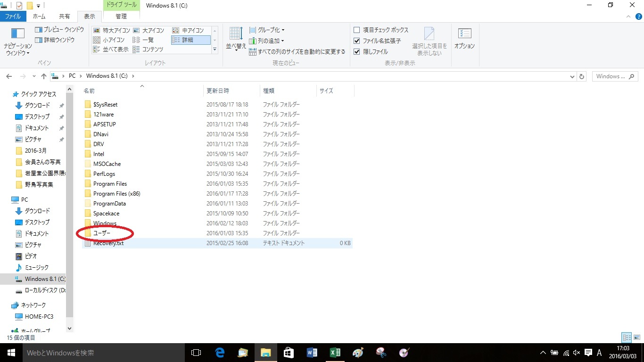644x362 pixels.
Task: Launch Word from the taskbar
Action: (x=312, y=353)
